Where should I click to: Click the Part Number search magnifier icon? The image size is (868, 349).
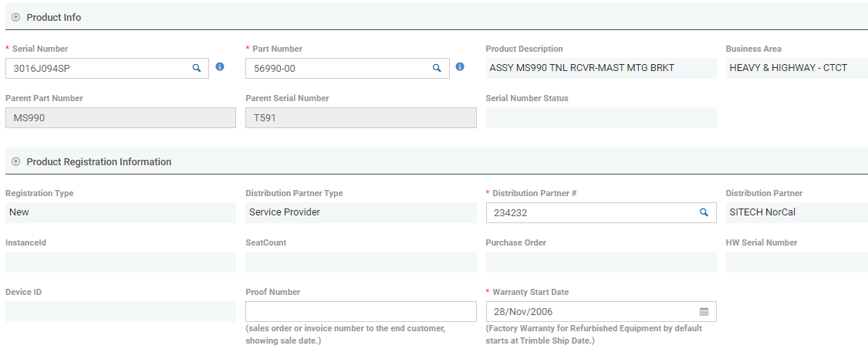click(x=437, y=68)
